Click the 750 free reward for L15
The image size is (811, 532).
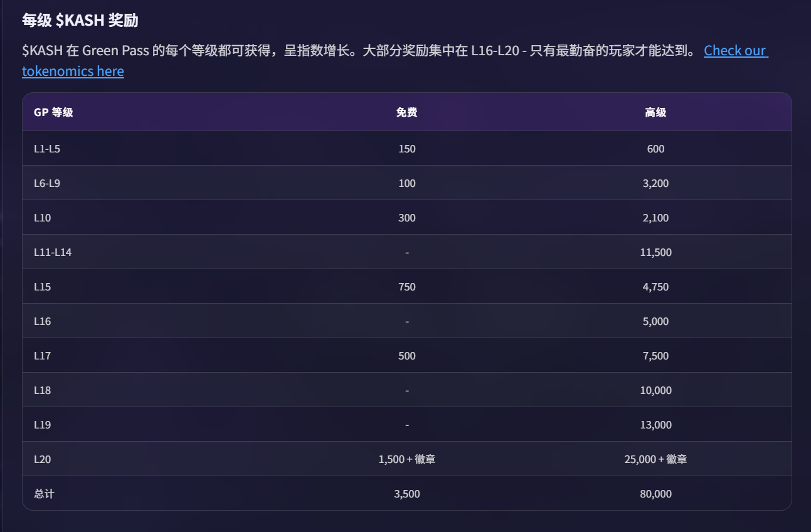[x=406, y=287]
